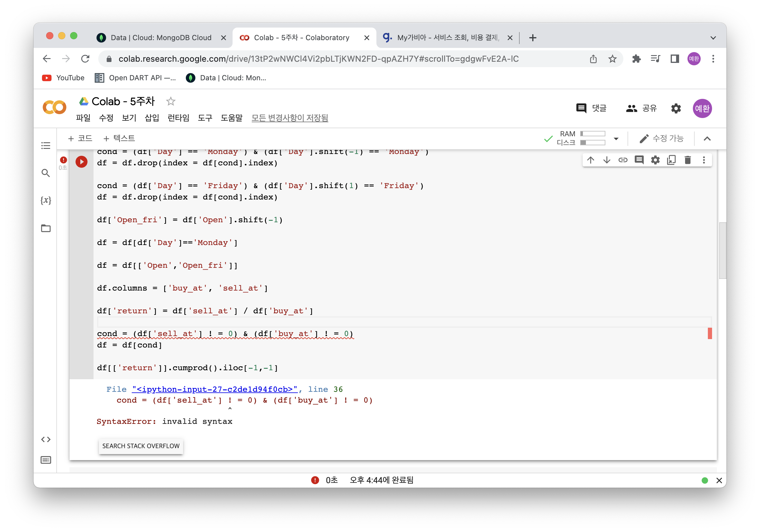Open Chrome three-dot menu
The image size is (760, 532).
point(713,59)
